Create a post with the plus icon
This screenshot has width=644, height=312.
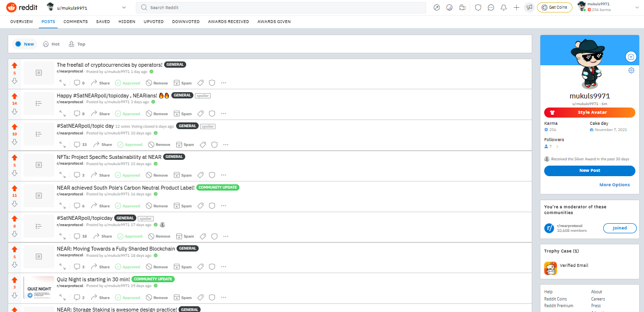click(x=516, y=8)
